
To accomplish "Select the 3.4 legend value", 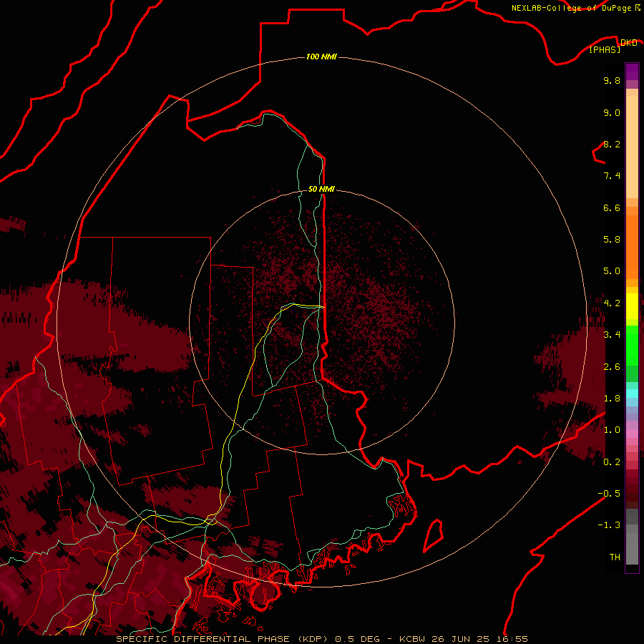I will (612, 335).
